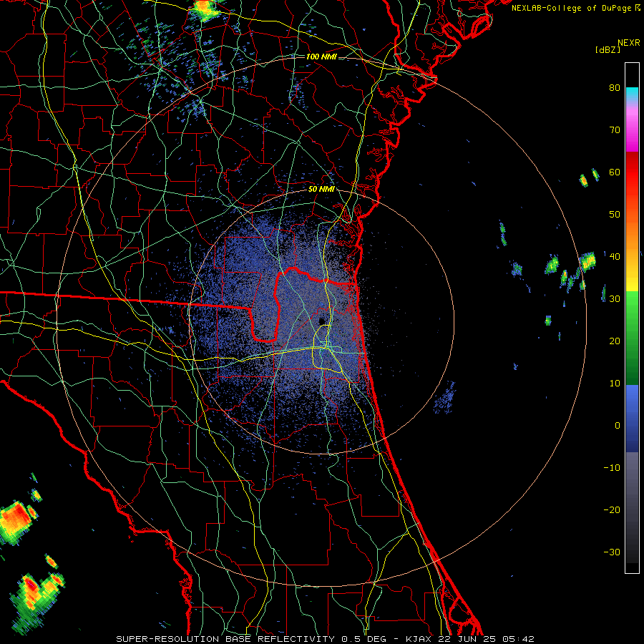Click the Super-Resolution Base Reflectivity caption
The height and width of the screenshot is (644, 644).
pyautogui.click(x=325, y=639)
